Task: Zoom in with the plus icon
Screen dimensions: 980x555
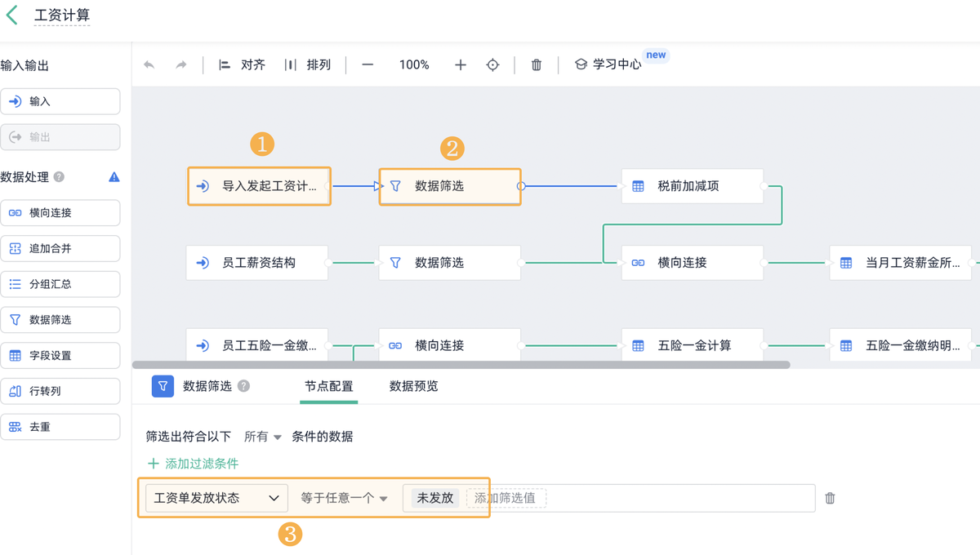Action: pos(461,64)
